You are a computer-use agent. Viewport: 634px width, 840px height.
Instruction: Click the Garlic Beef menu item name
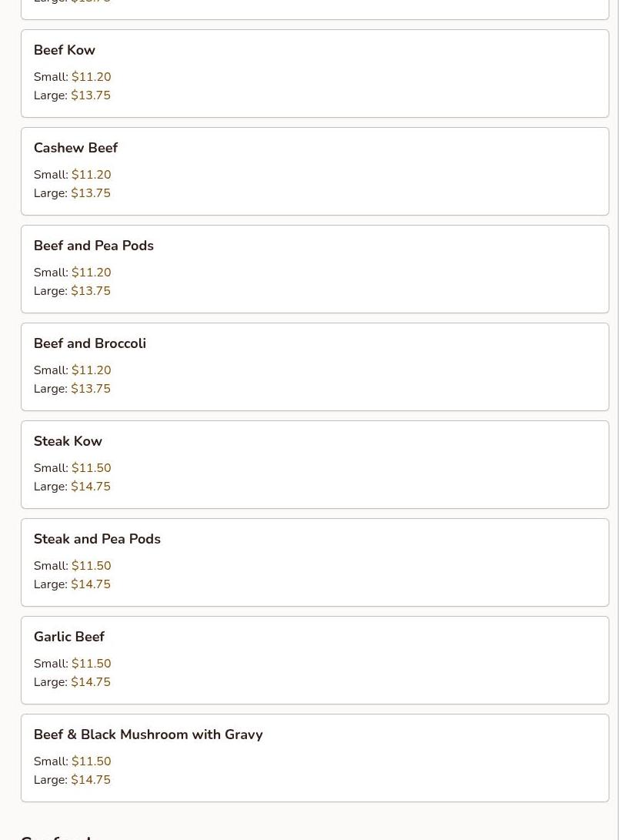[x=69, y=637]
